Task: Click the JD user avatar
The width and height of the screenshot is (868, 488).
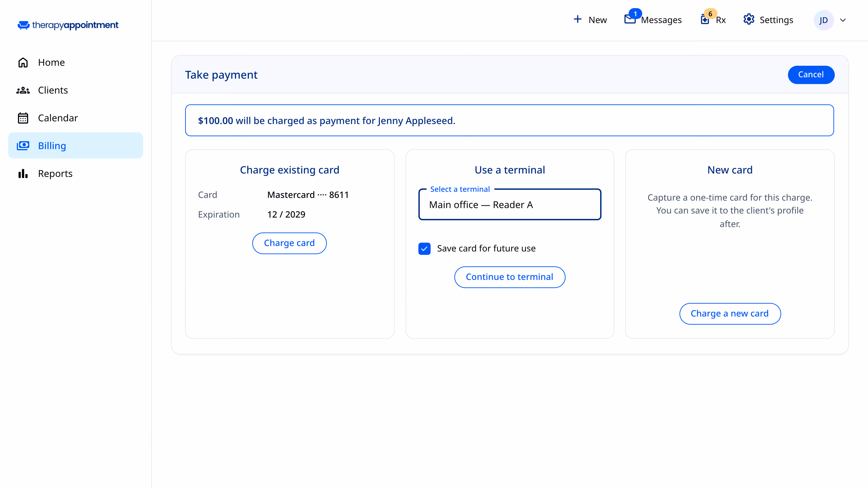Action: [823, 20]
